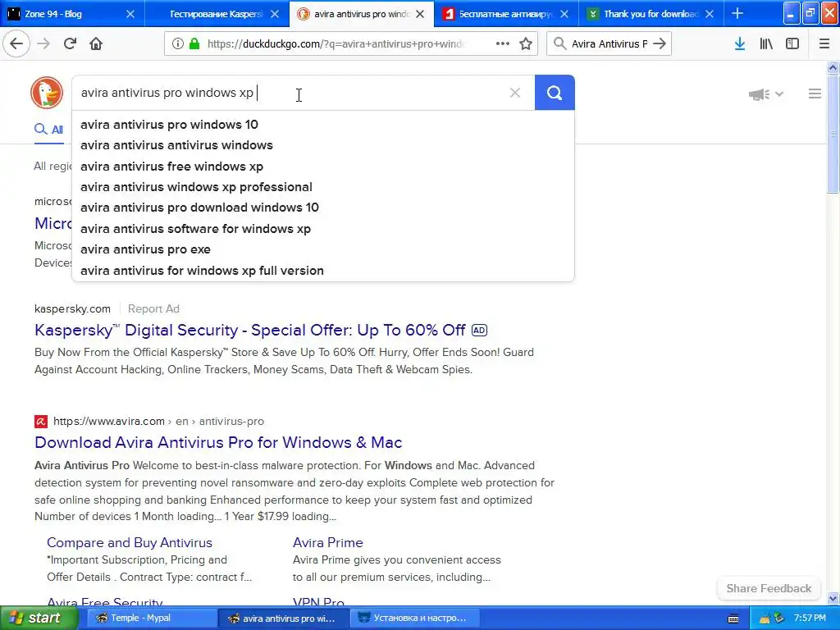840x630 pixels.
Task: Click the DuckDuckGo duck logo
Action: tap(47, 93)
